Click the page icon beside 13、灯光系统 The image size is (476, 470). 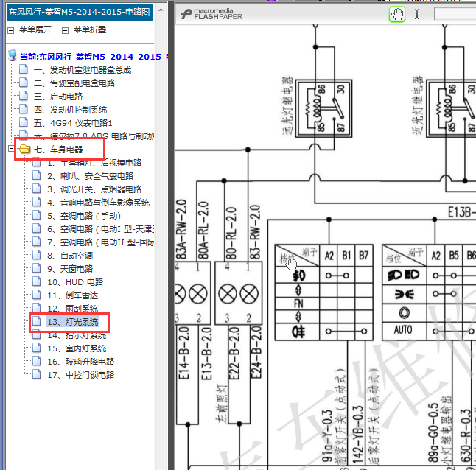(37, 321)
